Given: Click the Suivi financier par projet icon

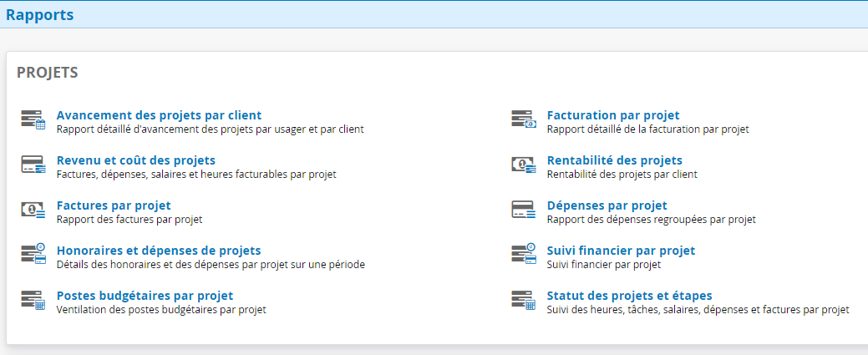Looking at the screenshot, I should tap(523, 255).
